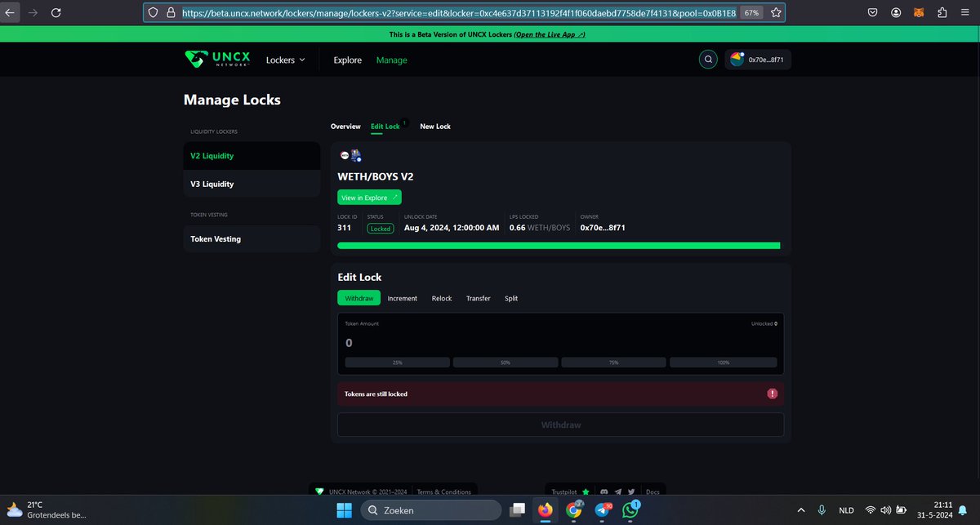The height and width of the screenshot is (525, 980).
Task: Click the notification bell in the tray
Action: (963, 510)
